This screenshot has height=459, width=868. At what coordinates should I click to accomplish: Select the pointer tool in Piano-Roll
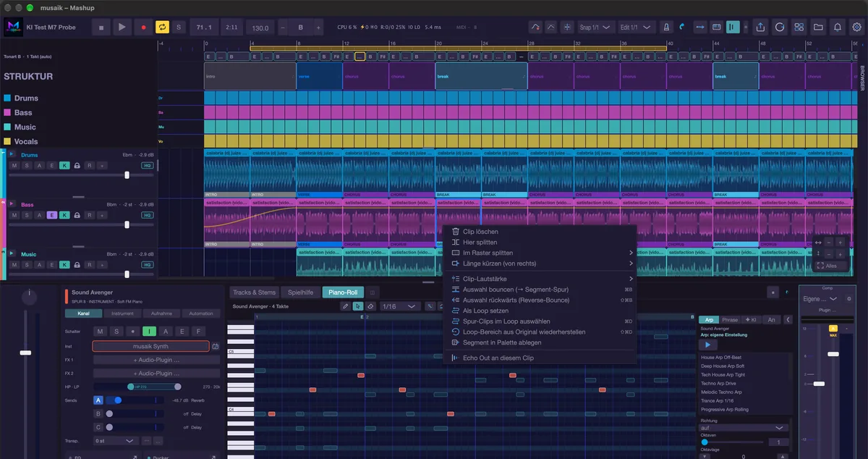click(x=358, y=306)
